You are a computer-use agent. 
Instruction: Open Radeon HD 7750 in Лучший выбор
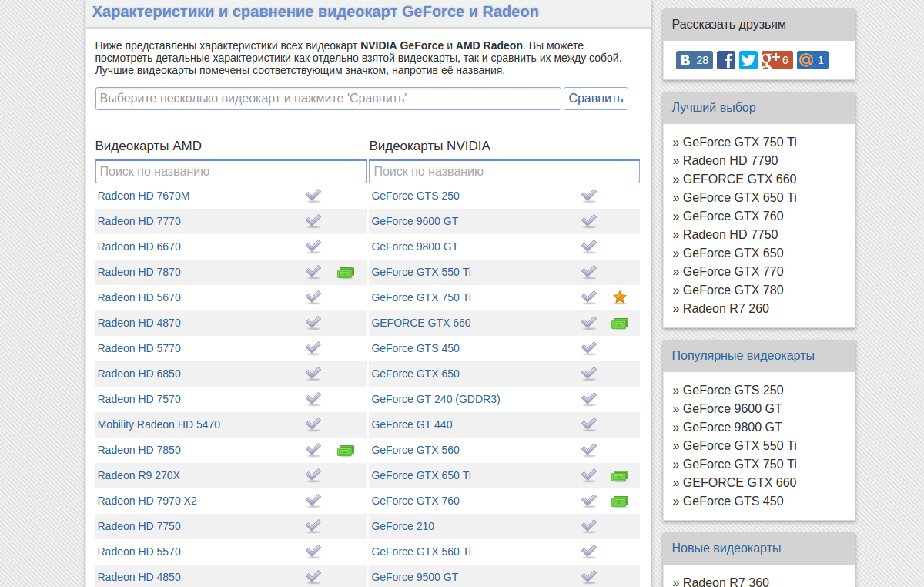pyautogui.click(x=730, y=234)
